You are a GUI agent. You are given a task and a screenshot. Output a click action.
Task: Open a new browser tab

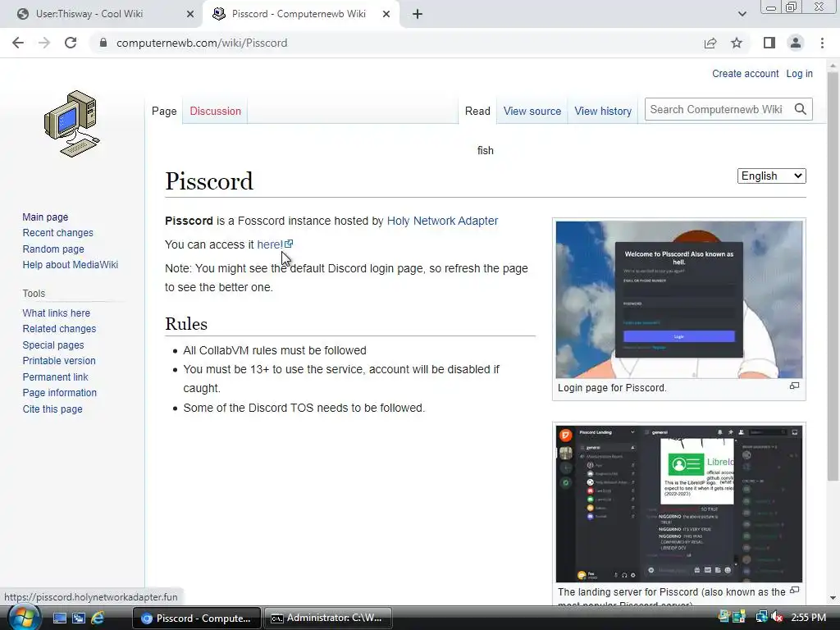pos(418,15)
